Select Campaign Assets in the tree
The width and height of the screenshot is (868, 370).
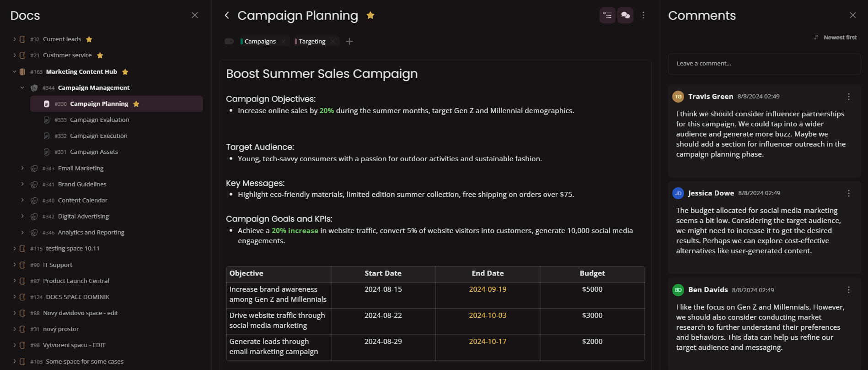(94, 152)
